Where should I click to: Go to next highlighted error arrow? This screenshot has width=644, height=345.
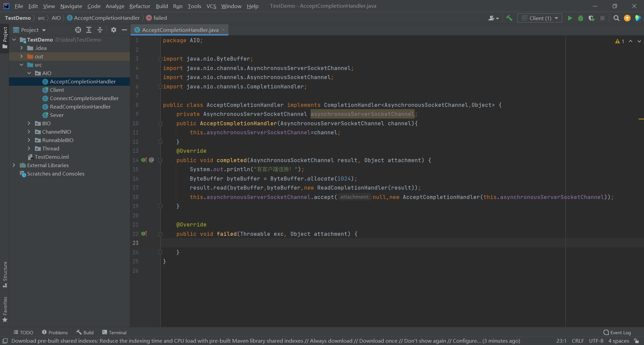[x=639, y=41]
